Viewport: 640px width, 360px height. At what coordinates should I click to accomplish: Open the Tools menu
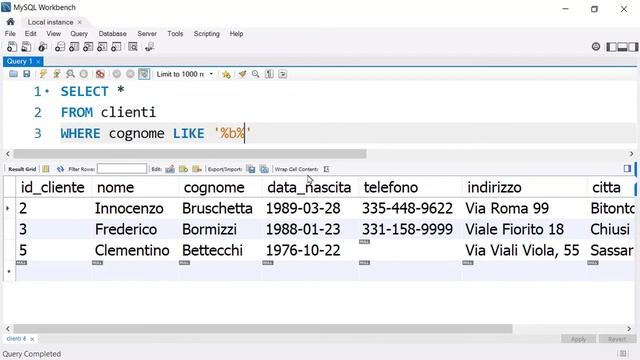point(175,33)
